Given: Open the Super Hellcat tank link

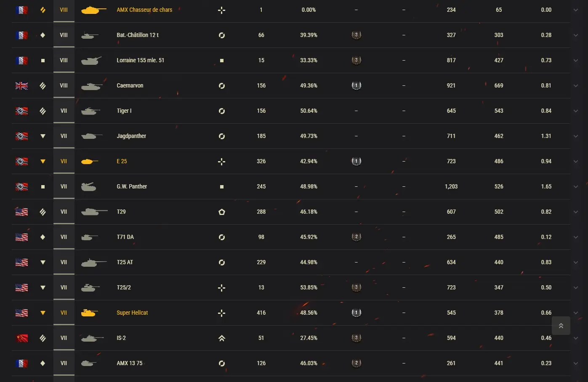Looking at the screenshot, I should [x=132, y=313].
